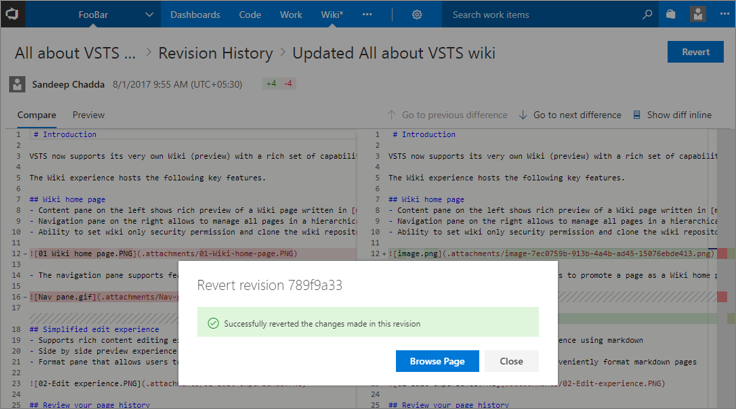Click the Revert button

pos(696,52)
